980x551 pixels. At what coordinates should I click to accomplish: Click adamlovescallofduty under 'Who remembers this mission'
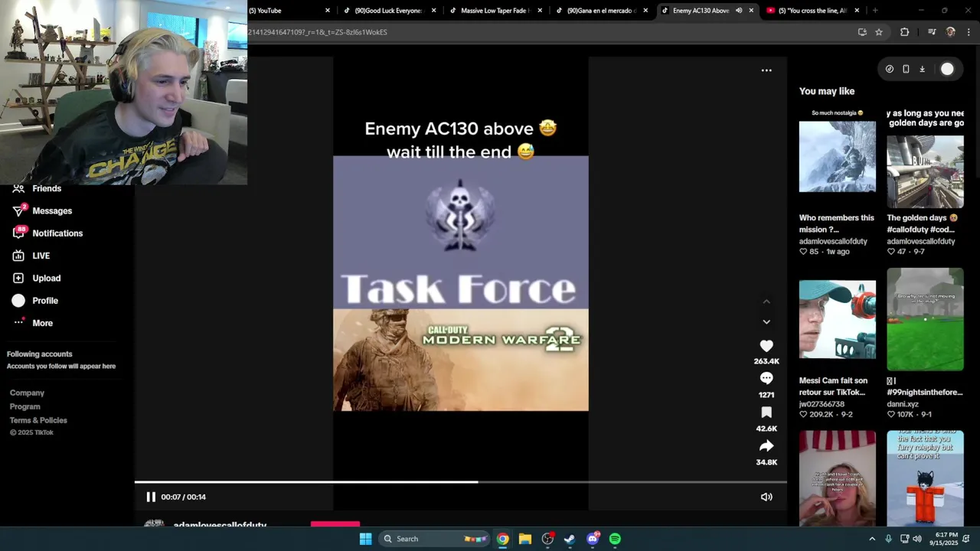click(x=833, y=241)
